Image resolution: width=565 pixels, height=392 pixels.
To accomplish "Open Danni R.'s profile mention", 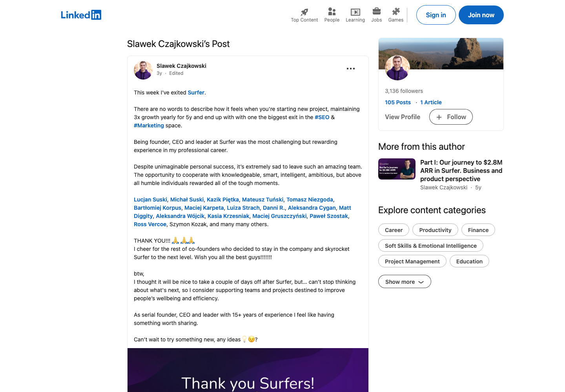I will click(274, 208).
